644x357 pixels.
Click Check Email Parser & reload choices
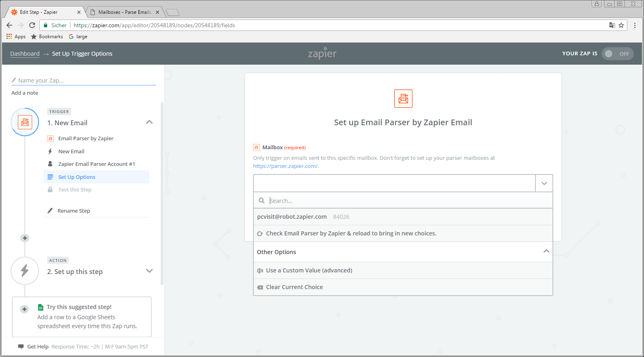(403, 233)
